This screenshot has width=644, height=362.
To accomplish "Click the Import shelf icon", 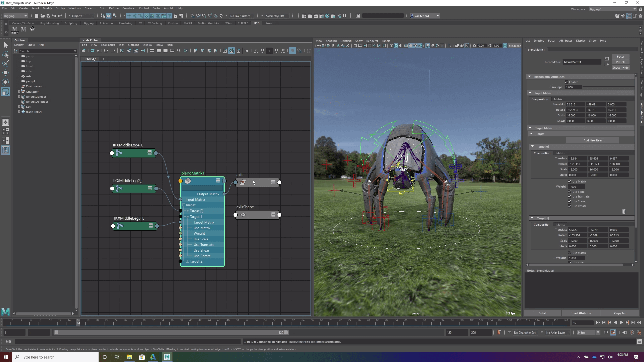I will tap(15, 30).
